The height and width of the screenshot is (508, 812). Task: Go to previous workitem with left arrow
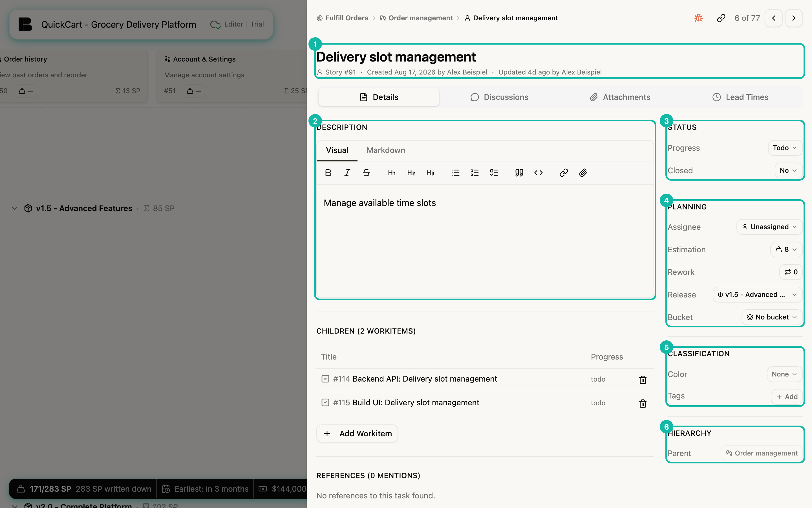click(x=774, y=18)
